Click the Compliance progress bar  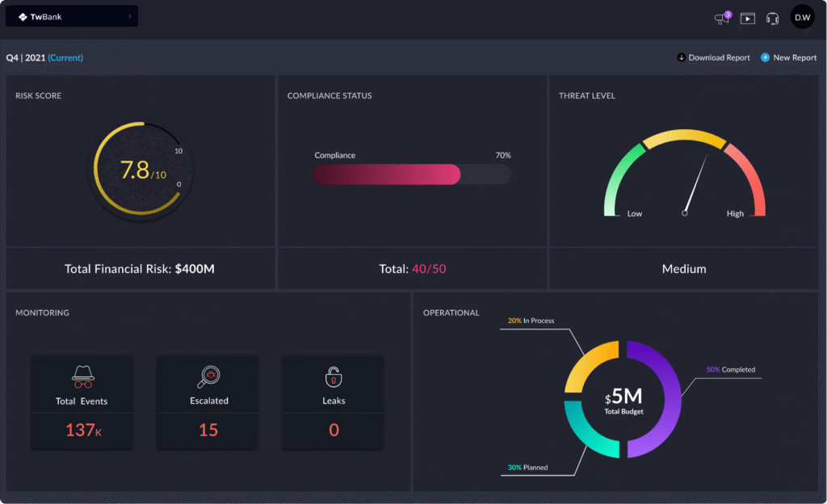(x=412, y=174)
